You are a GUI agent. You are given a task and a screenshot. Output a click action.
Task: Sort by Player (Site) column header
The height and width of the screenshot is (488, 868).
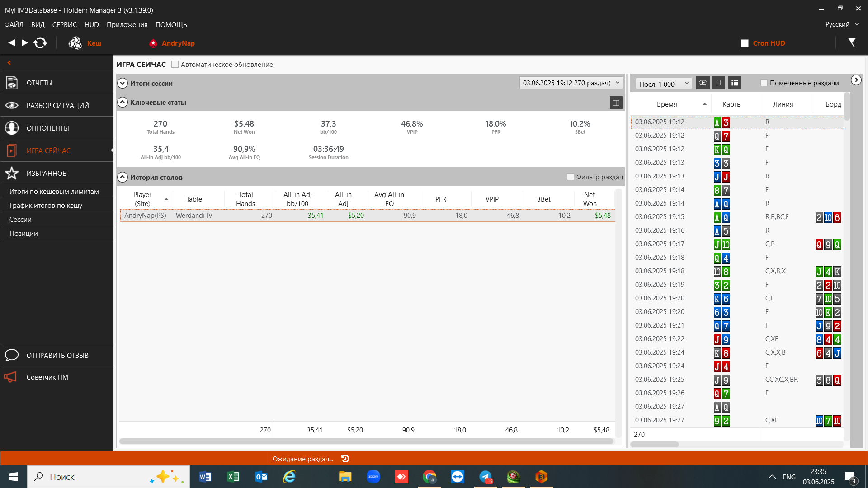point(142,199)
